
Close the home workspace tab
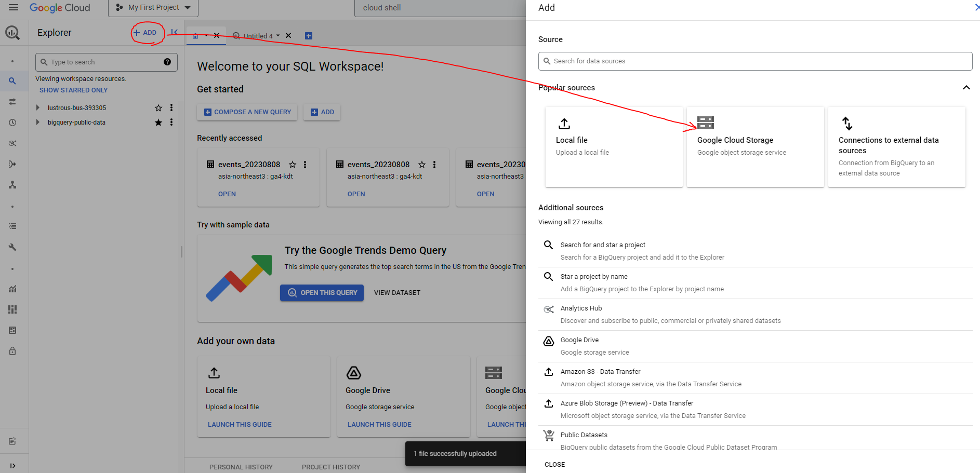(217, 35)
